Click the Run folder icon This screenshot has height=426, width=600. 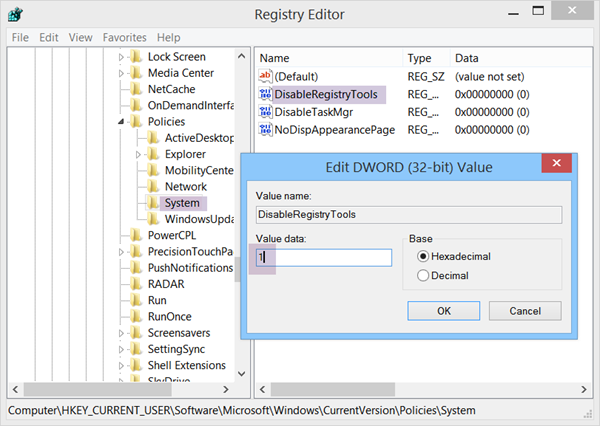(x=136, y=300)
